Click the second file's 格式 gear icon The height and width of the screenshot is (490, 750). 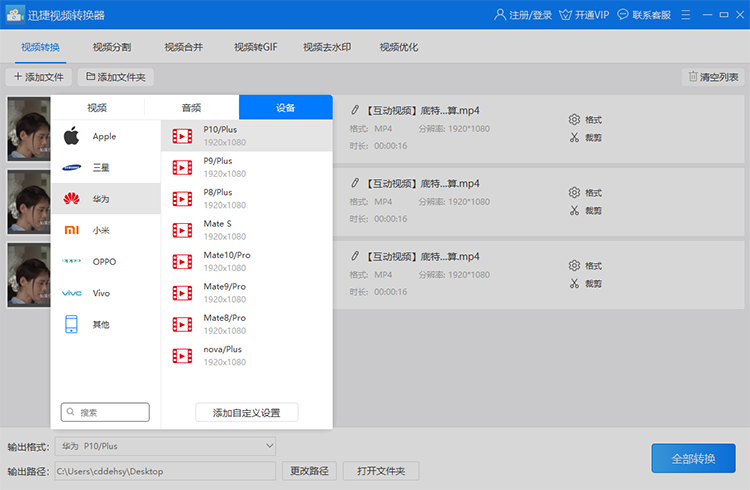pyautogui.click(x=574, y=192)
